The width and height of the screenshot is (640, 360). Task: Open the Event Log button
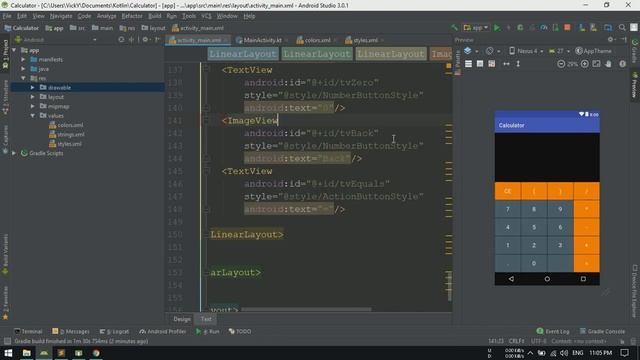tap(553, 331)
